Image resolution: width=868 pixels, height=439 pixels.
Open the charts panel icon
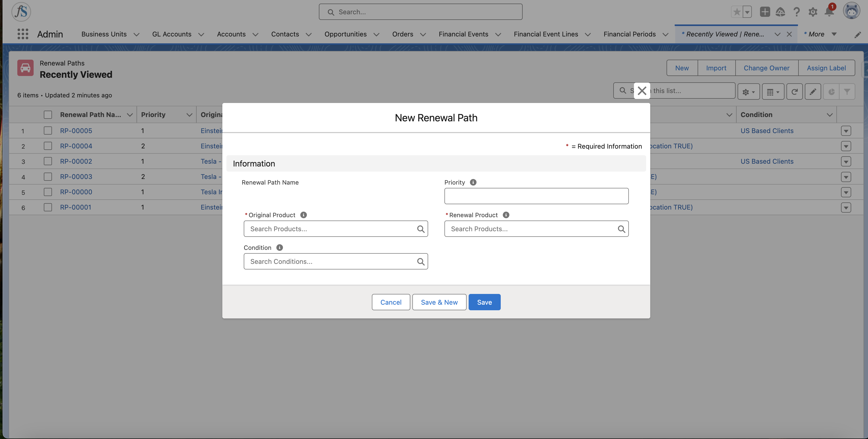(831, 92)
